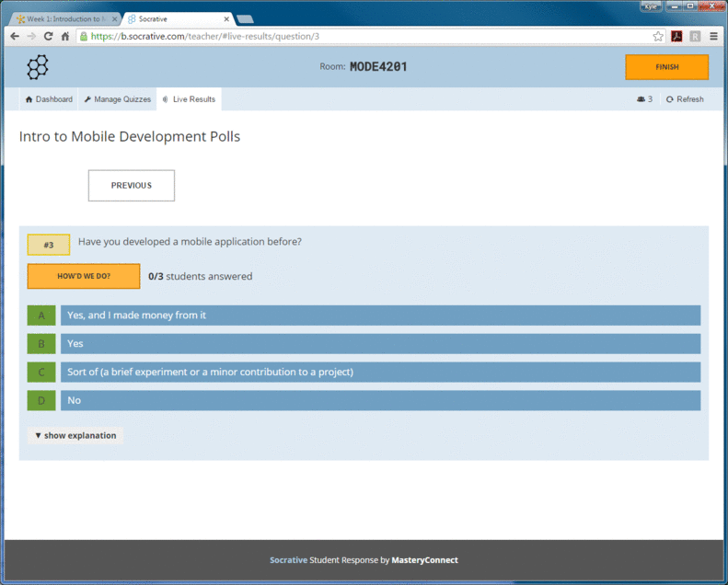Select the green C answer label
728x585 pixels.
(41, 372)
